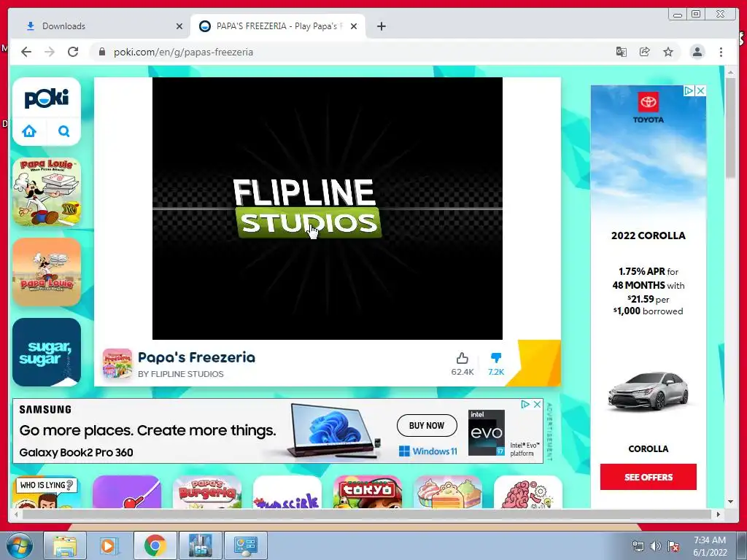The height and width of the screenshot is (560, 747).
Task: Open Windows Start menu
Action: (x=19, y=545)
